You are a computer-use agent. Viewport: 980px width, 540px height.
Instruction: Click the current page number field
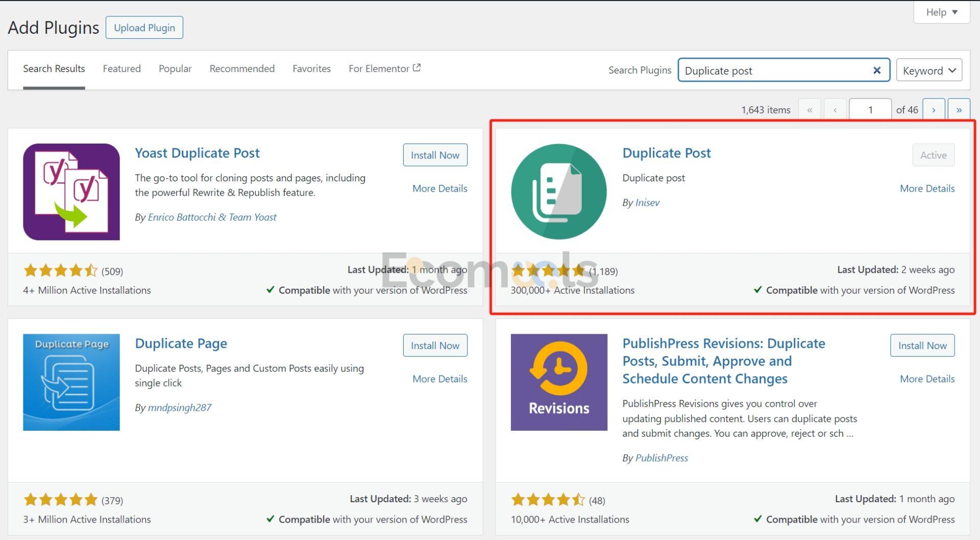tap(870, 109)
